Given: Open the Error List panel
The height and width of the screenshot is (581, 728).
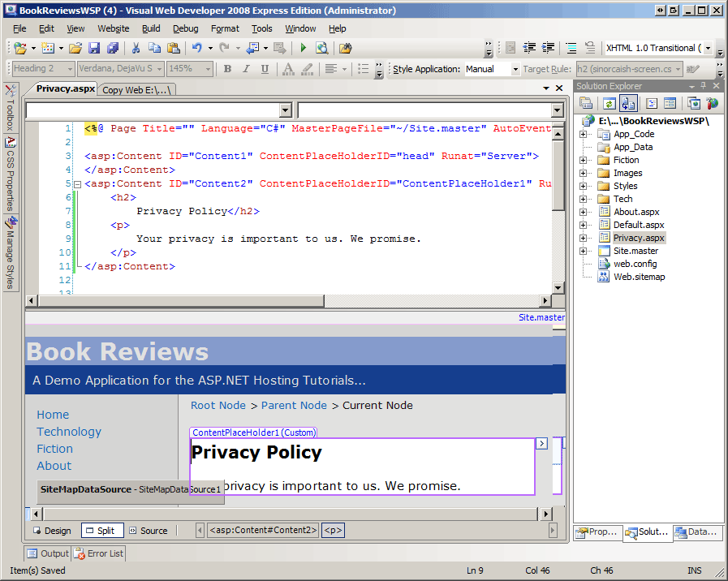Looking at the screenshot, I should (99, 553).
